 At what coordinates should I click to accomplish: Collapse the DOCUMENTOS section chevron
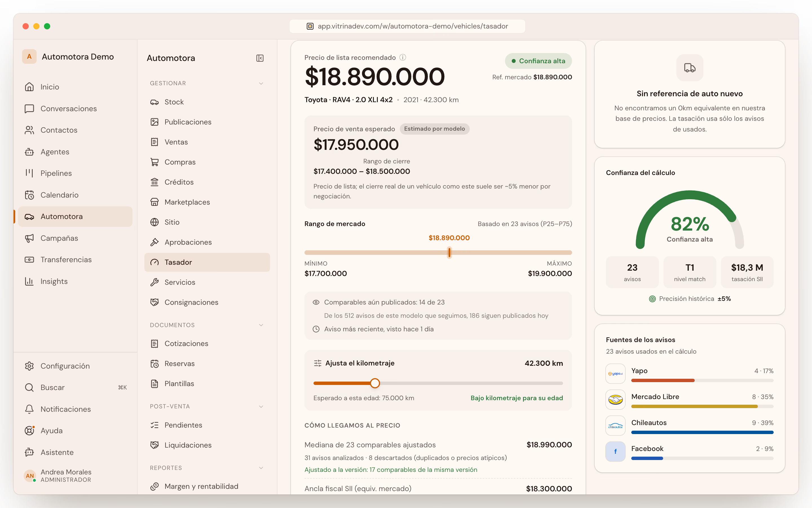[x=261, y=325]
